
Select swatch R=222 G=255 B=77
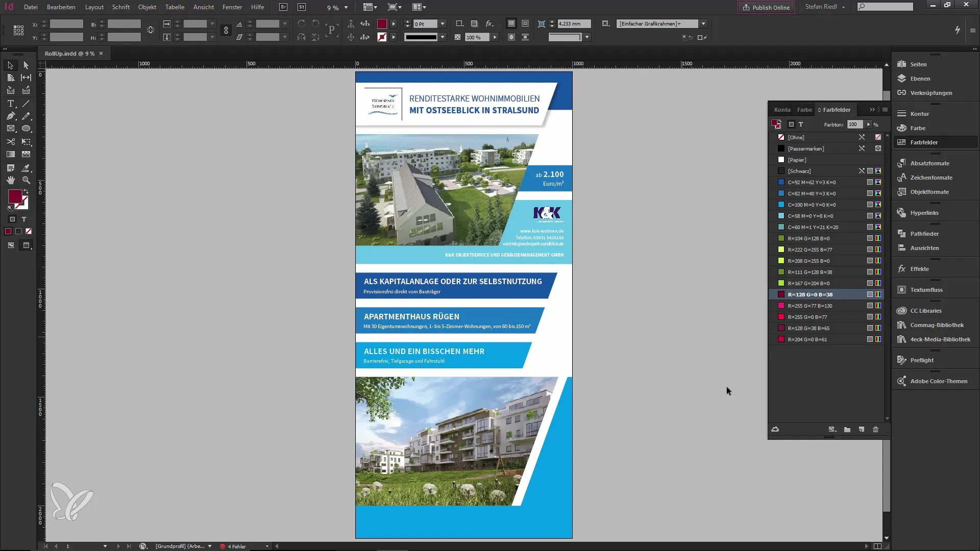point(827,249)
